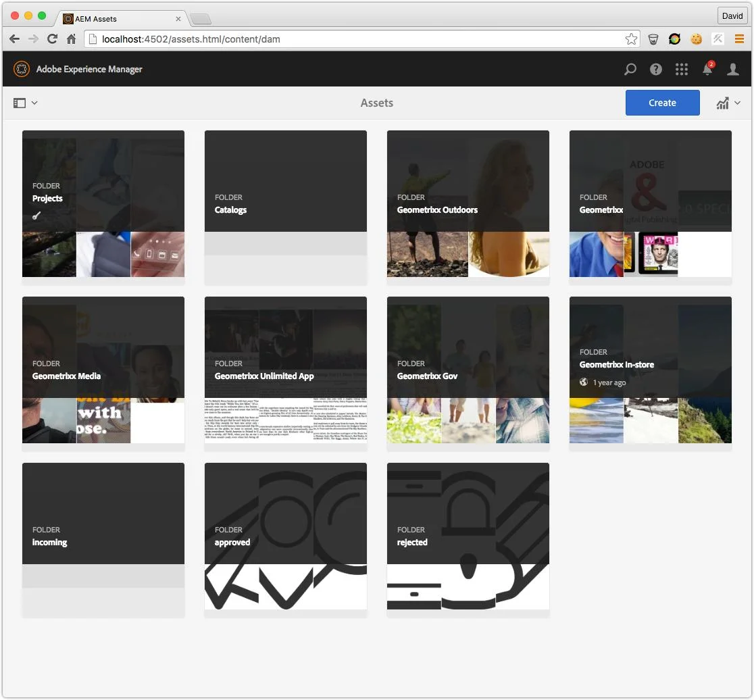Expand the view switcher chevron

737,103
